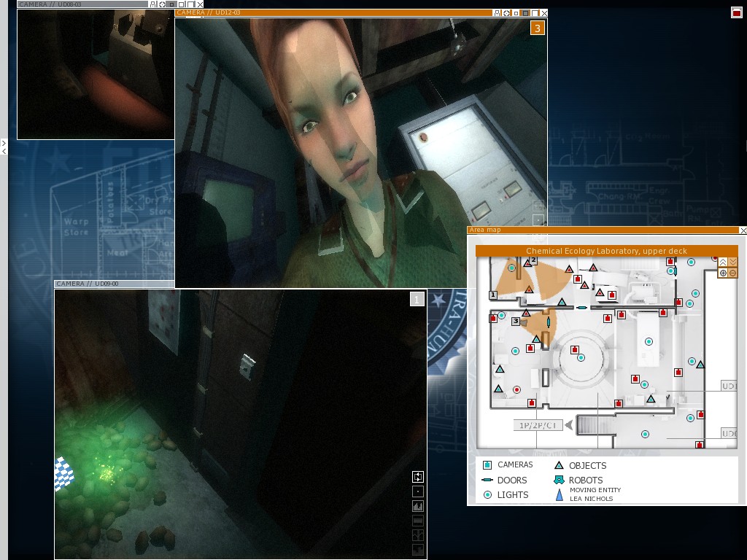The width and height of the screenshot is (747, 560).
Task: Click the number 3 badge in the UD12-03 view
Action: (x=538, y=28)
